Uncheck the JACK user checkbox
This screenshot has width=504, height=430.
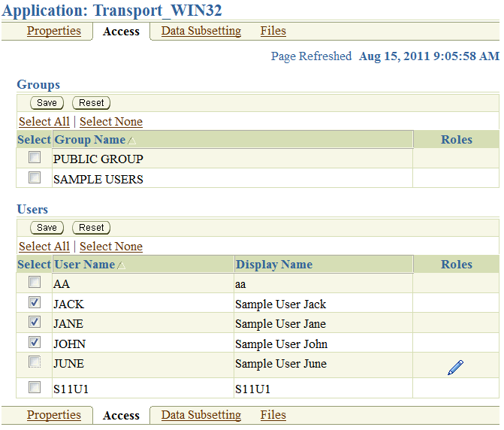coord(35,302)
